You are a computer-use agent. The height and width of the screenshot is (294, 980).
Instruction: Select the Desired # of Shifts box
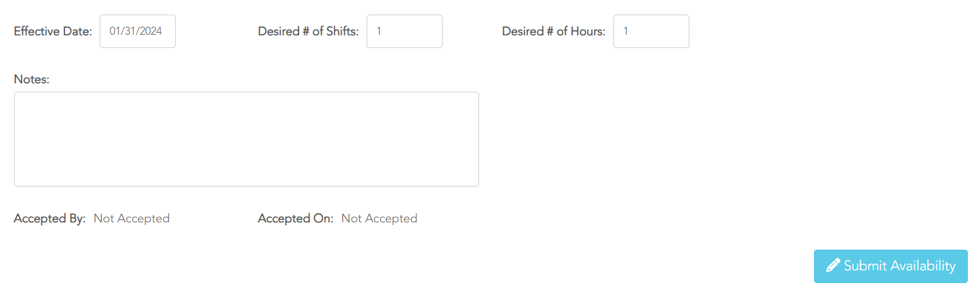(x=404, y=31)
